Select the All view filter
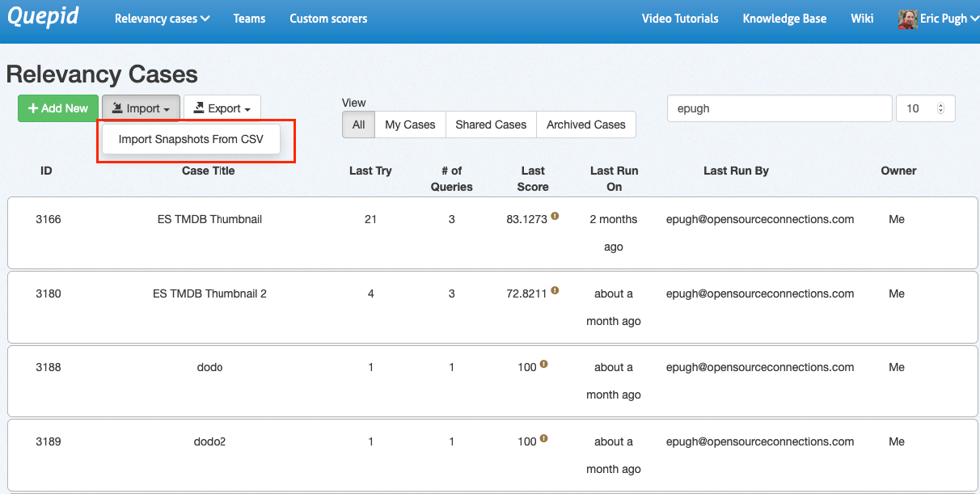The image size is (980, 494). 358,125
